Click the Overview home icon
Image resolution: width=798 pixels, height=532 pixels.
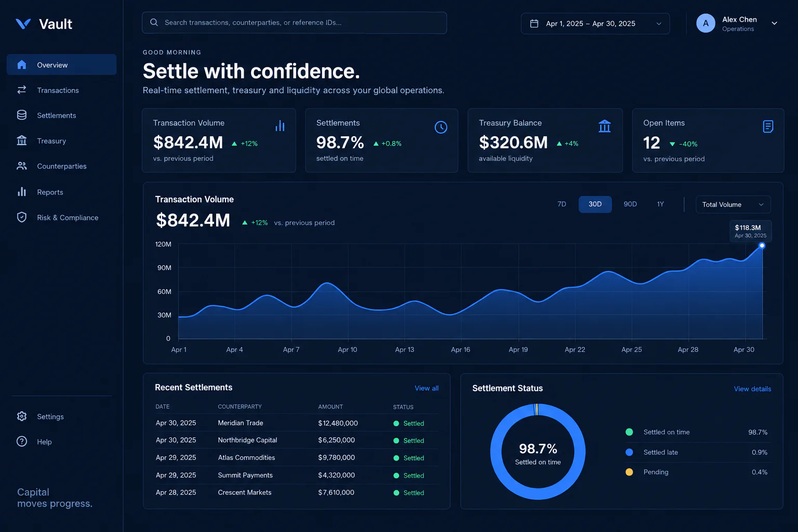[x=22, y=65]
